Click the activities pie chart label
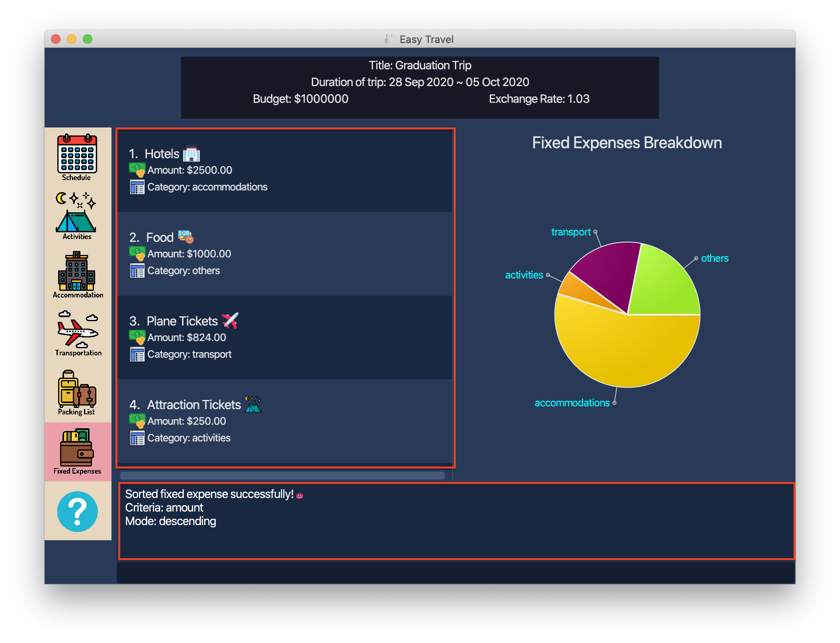Image resolution: width=840 pixels, height=643 pixels. [x=524, y=275]
